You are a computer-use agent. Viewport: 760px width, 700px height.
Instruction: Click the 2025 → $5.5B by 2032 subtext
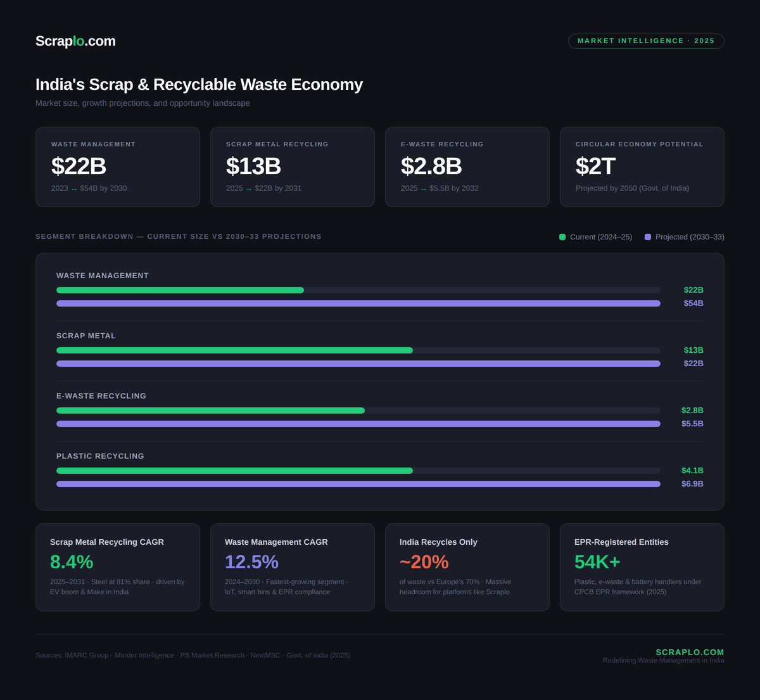[440, 188]
